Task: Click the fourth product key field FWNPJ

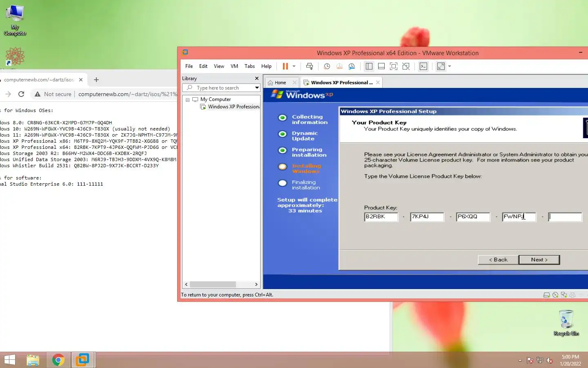Action: (x=519, y=217)
